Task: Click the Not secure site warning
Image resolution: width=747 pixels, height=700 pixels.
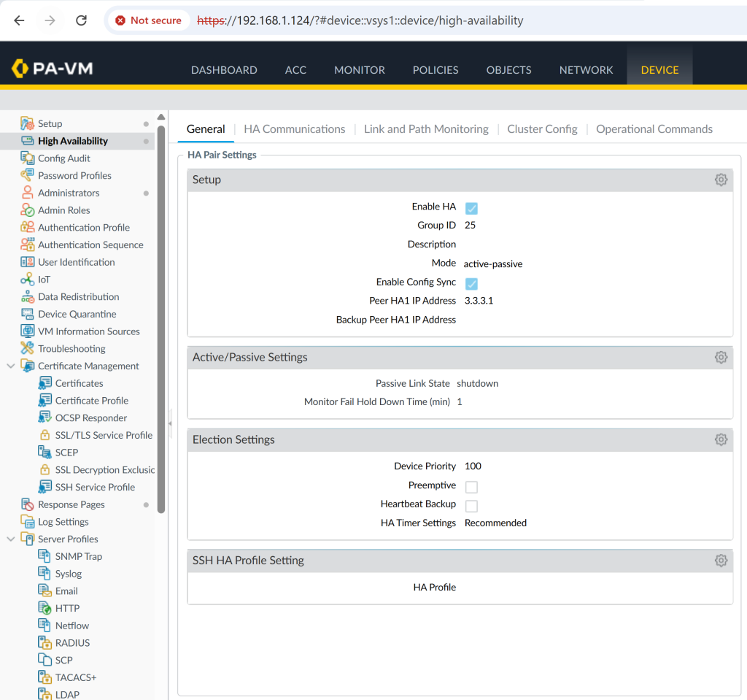Action: (150, 20)
